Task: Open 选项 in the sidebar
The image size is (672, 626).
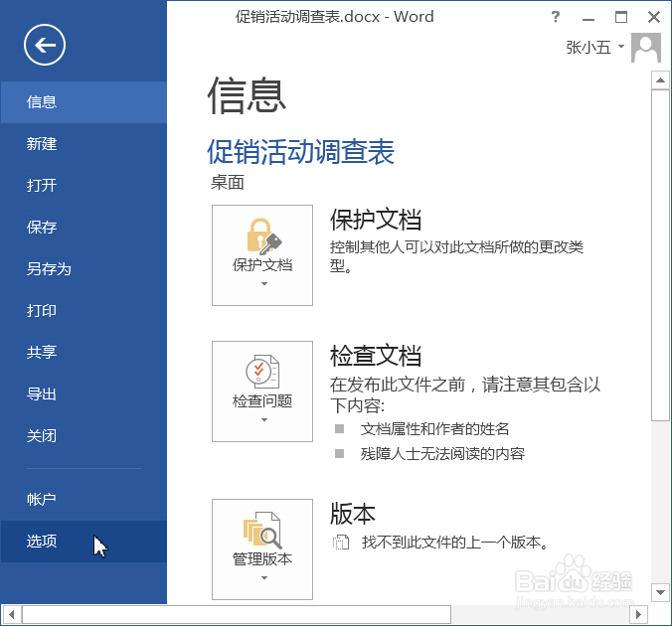Action: coord(84,542)
